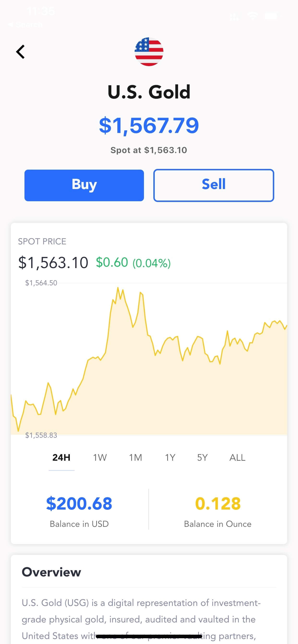Image resolution: width=298 pixels, height=644 pixels.
Task: Tap the Sell button
Action: click(214, 185)
